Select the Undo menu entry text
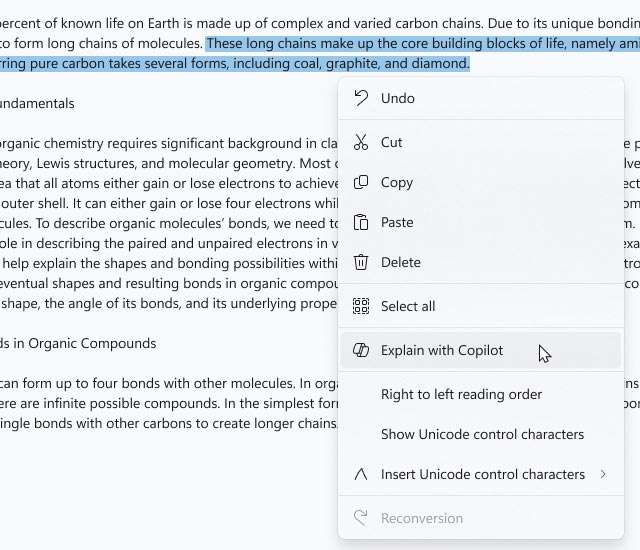This screenshot has width=640, height=550. coord(398,98)
